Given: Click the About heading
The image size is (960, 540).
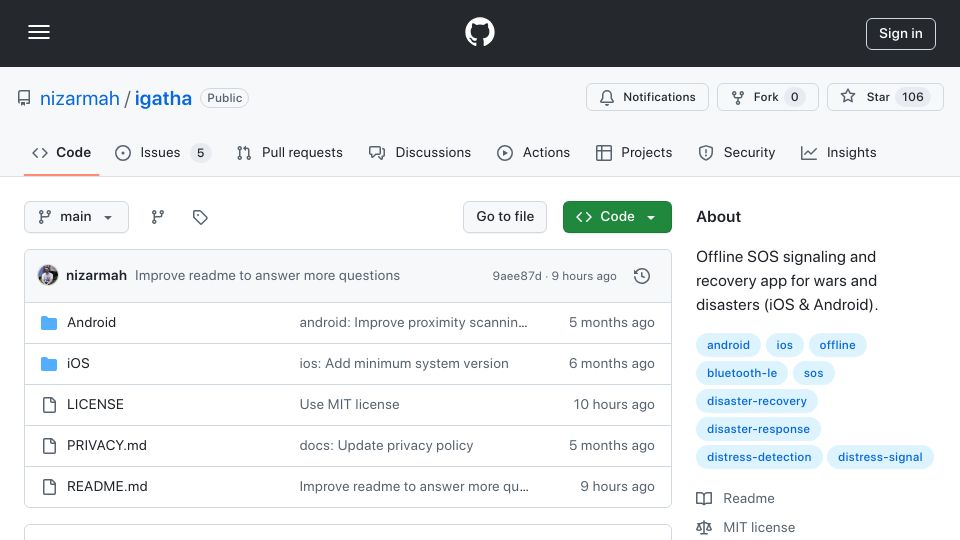Looking at the screenshot, I should [718, 217].
